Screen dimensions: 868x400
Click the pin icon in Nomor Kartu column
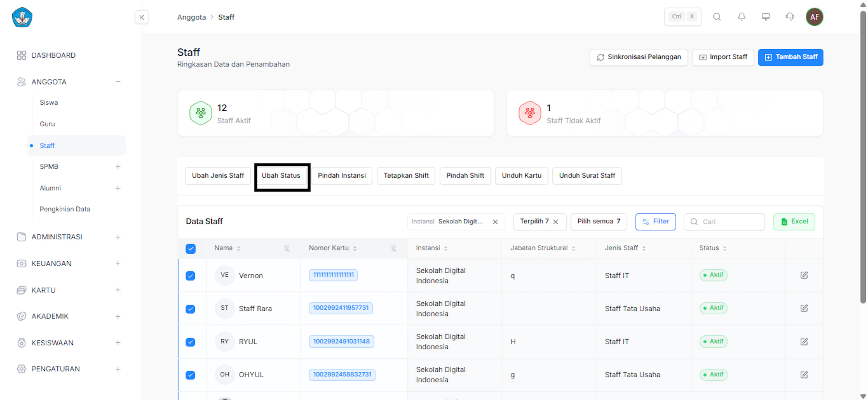pyautogui.click(x=393, y=248)
